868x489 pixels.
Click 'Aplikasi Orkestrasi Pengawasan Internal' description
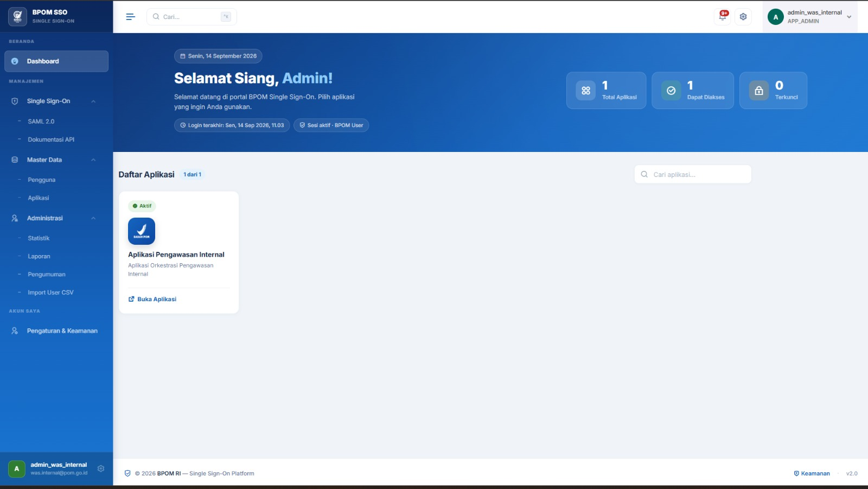[171, 270]
